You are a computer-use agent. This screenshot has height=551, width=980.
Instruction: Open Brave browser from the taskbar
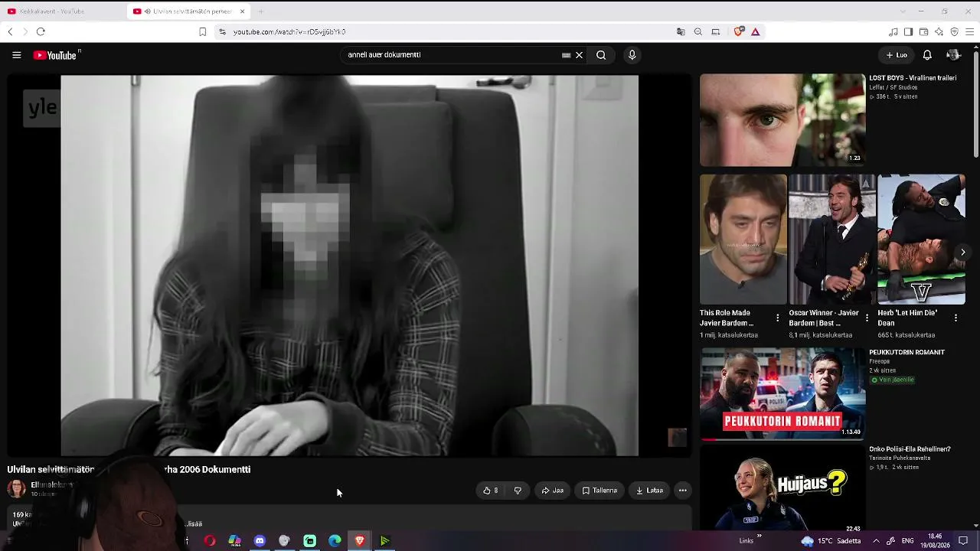click(x=360, y=541)
